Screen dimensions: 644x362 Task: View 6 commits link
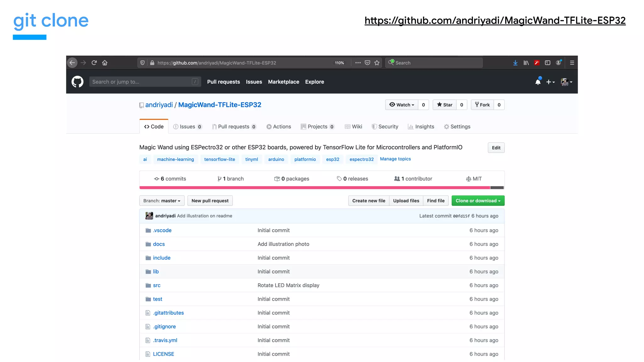[170, 178]
